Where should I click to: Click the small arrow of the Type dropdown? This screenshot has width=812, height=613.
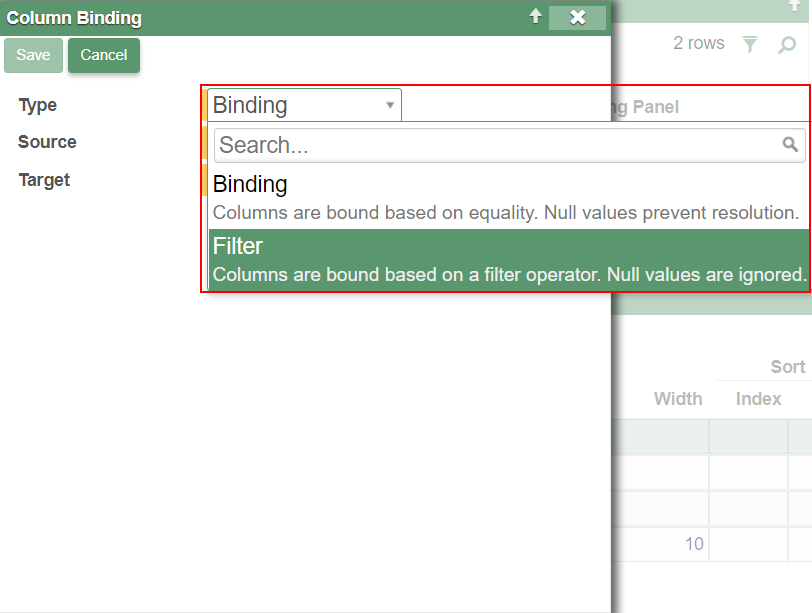pyautogui.click(x=390, y=105)
